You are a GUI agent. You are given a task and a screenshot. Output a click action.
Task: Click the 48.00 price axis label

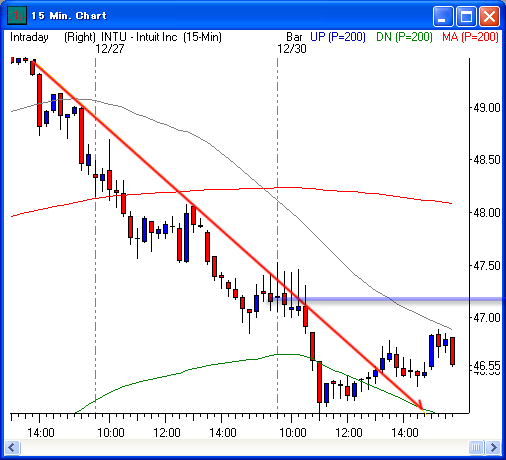pyautogui.click(x=487, y=213)
